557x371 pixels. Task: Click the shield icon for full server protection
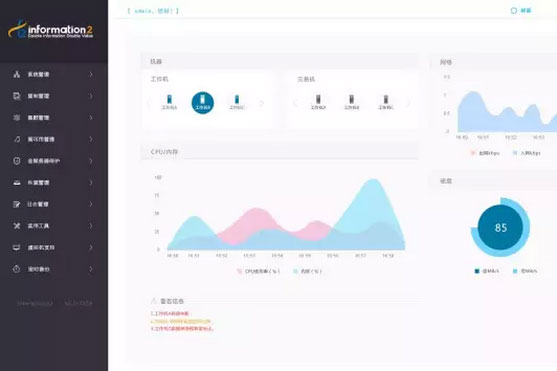(17, 161)
